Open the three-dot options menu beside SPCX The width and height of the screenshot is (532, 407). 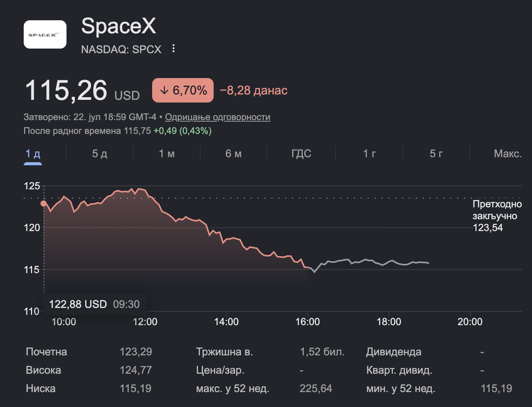point(174,49)
